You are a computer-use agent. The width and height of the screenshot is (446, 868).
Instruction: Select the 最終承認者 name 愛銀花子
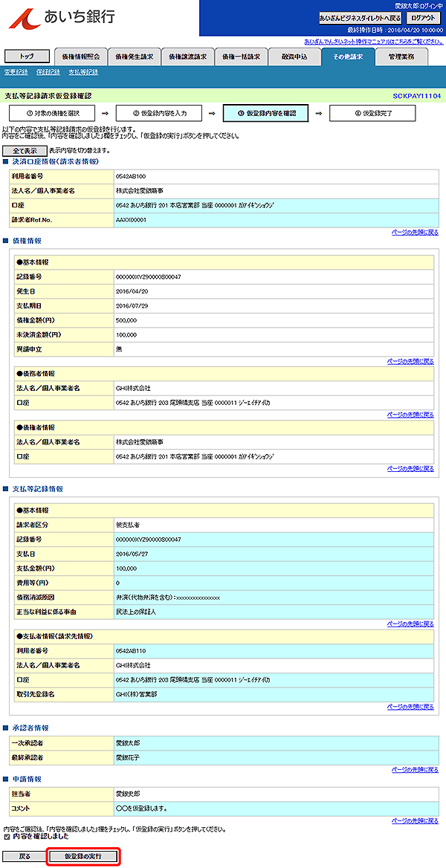[126, 757]
